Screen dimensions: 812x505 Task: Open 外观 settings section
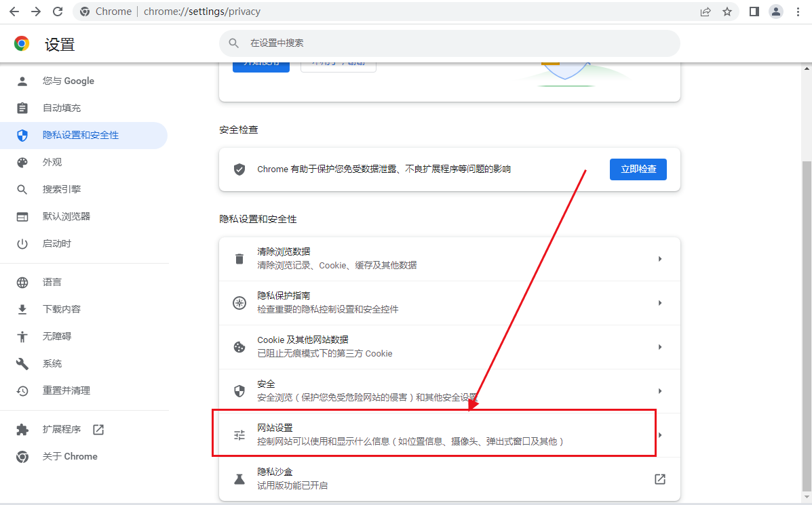[x=84, y=163]
